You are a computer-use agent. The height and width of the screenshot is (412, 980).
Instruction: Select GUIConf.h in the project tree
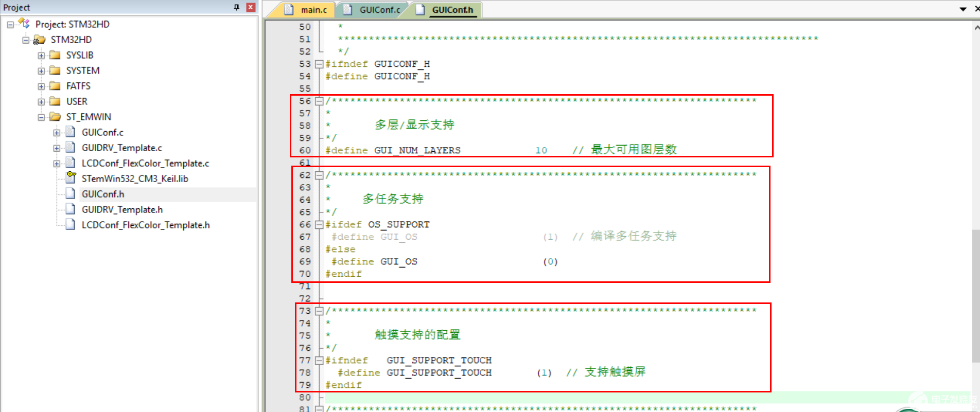pos(103,194)
